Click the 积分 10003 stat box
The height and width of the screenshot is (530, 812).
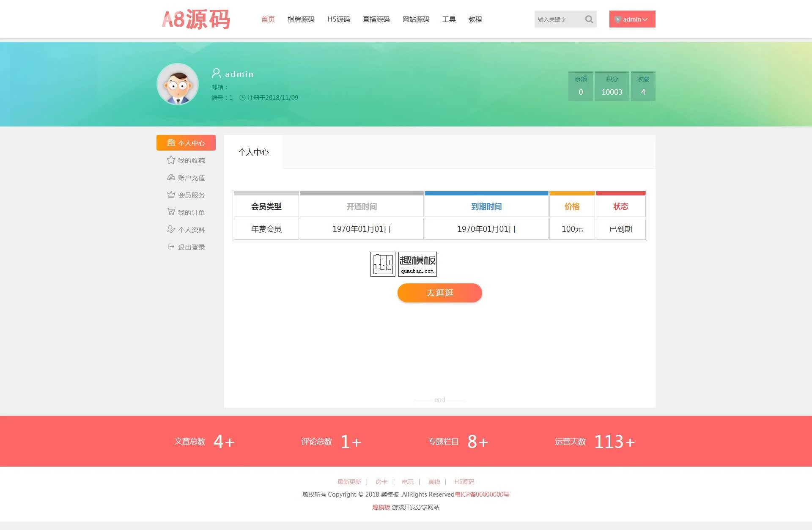[612, 86]
